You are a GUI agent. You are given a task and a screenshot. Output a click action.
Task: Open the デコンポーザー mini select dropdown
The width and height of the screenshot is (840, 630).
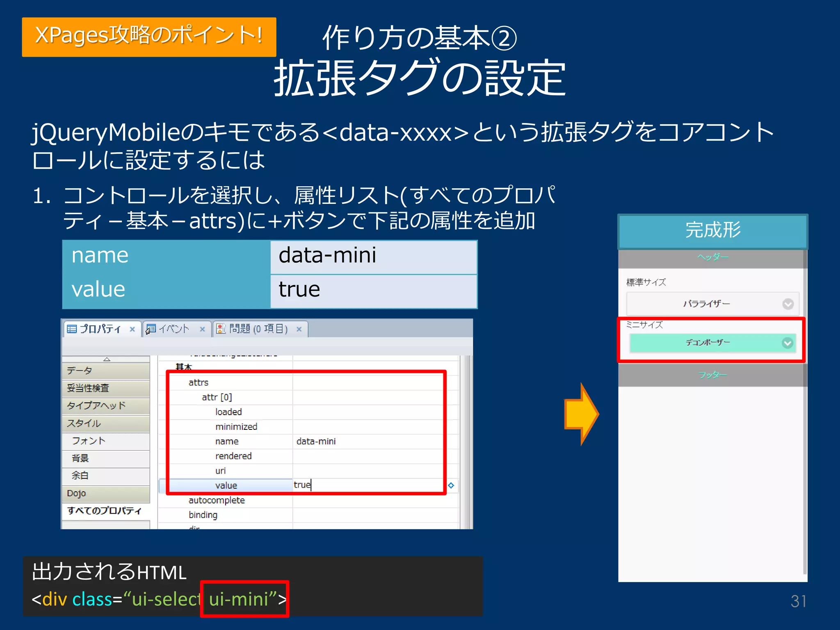713,343
